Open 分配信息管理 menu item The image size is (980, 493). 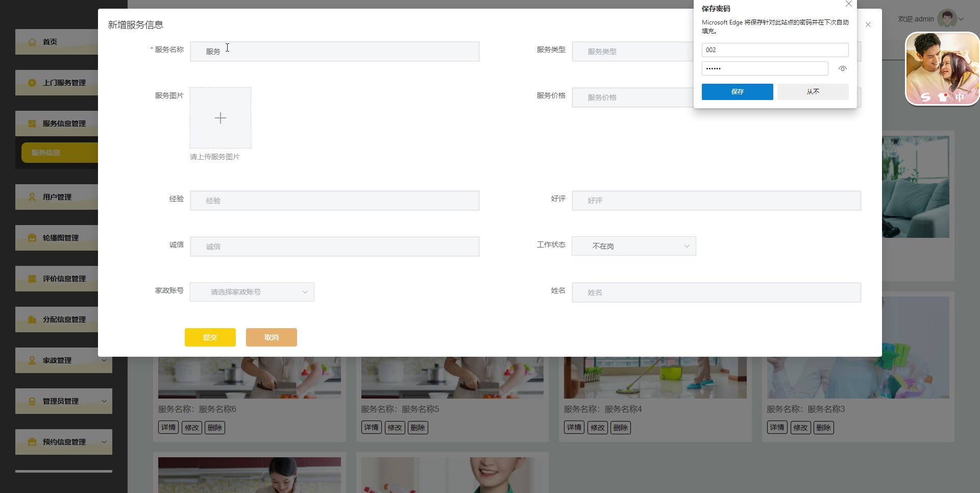pos(57,319)
